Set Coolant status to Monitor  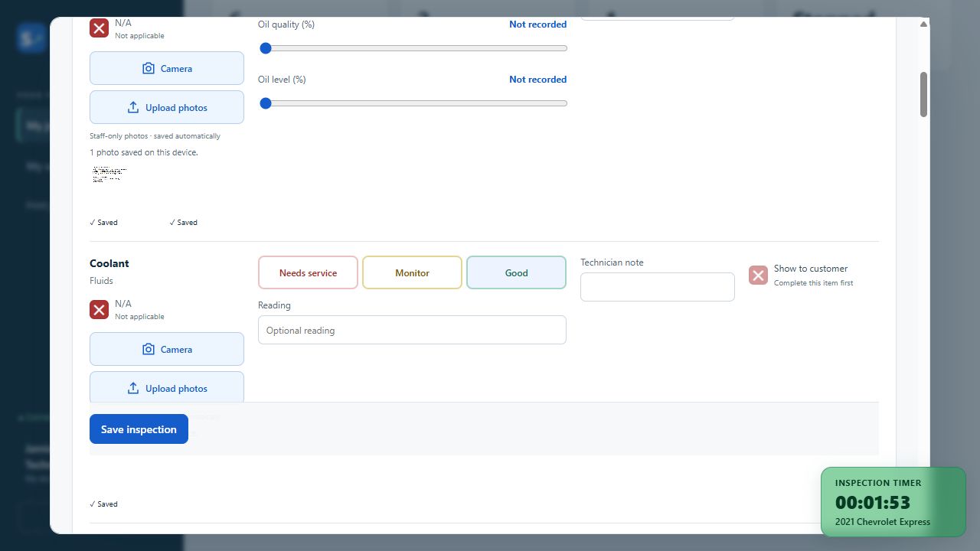coord(412,272)
